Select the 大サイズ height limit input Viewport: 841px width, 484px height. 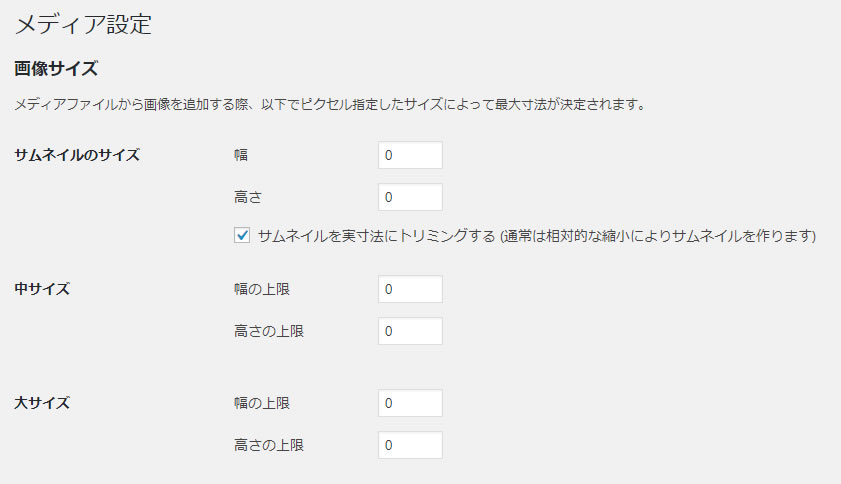[410, 445]
